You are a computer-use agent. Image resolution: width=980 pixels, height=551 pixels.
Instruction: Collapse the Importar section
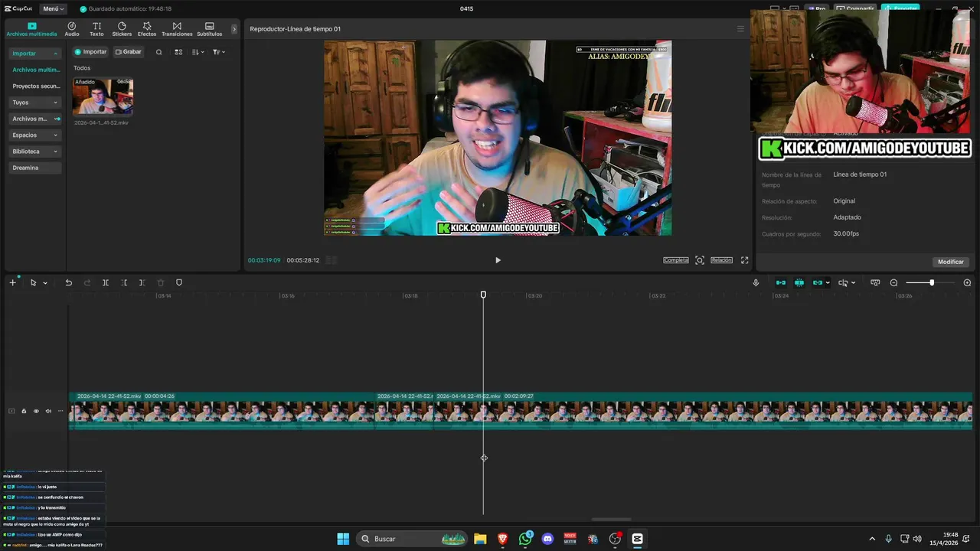[35, 54]
